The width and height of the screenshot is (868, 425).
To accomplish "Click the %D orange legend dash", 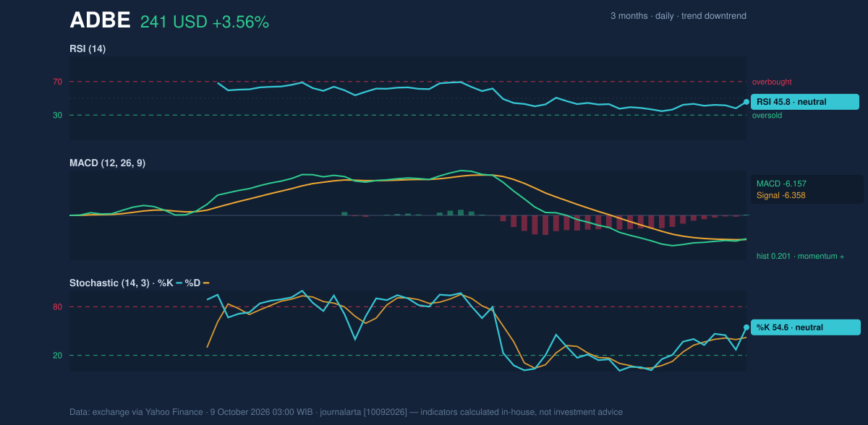I will point(206,283).
